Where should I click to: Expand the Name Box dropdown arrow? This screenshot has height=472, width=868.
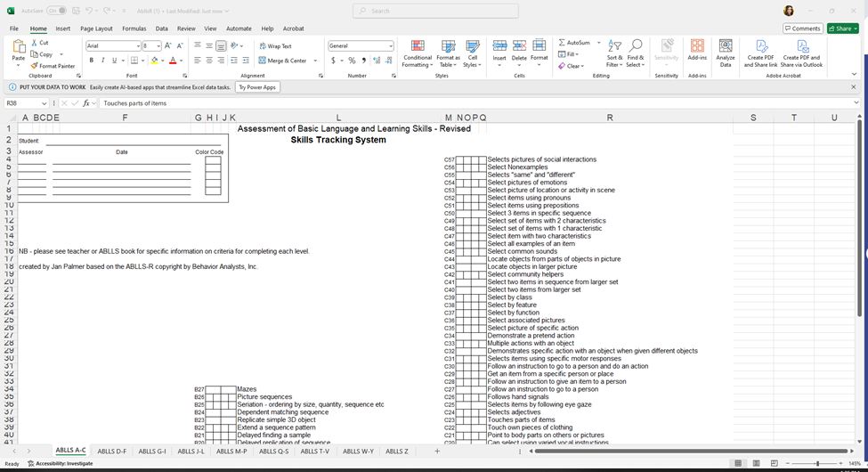pyautogui.click(x=44, y=103)
